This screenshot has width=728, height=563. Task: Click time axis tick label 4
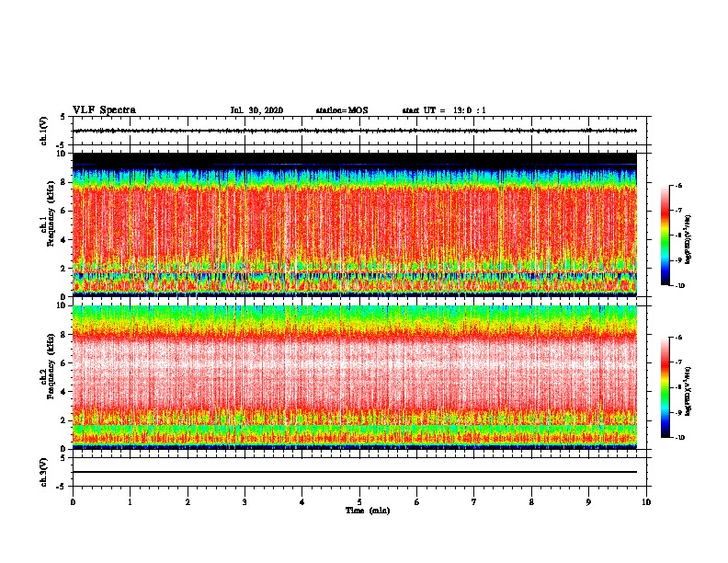click(301, 502)
